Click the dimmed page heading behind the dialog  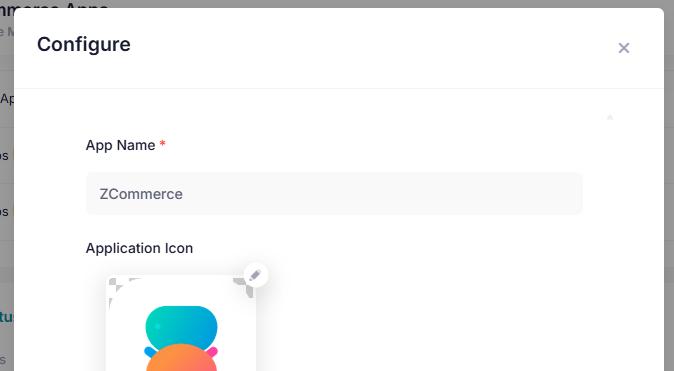pos(54,4)
